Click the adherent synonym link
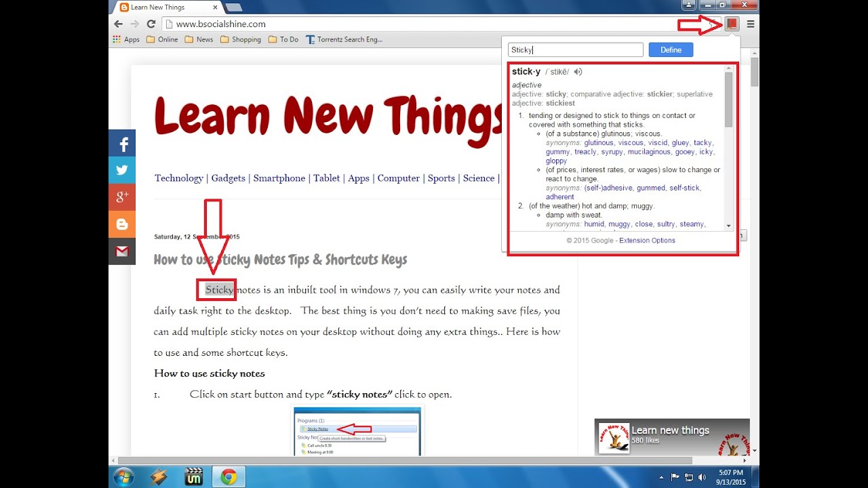Viewport: 868px width, 488px height. click(560, 197)
